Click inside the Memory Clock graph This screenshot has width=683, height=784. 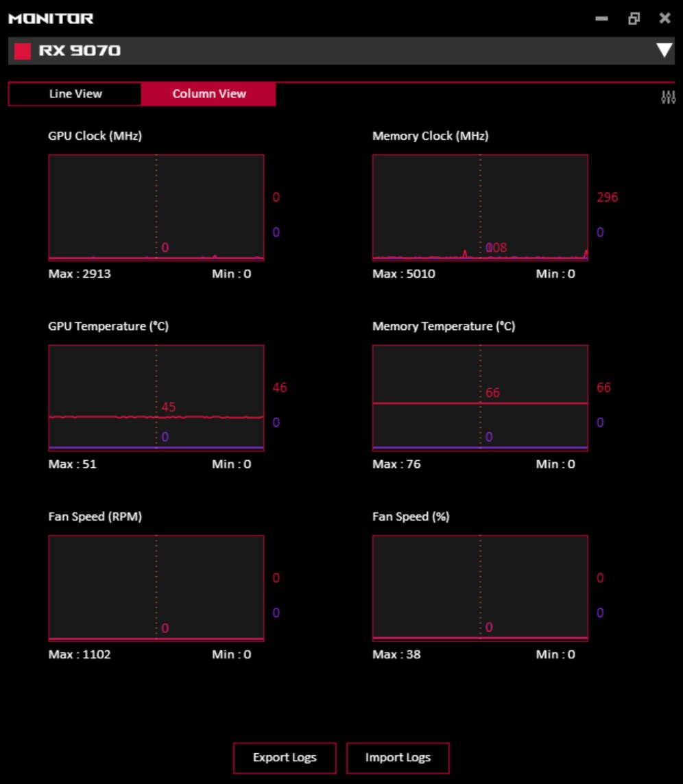pos(480,207)
